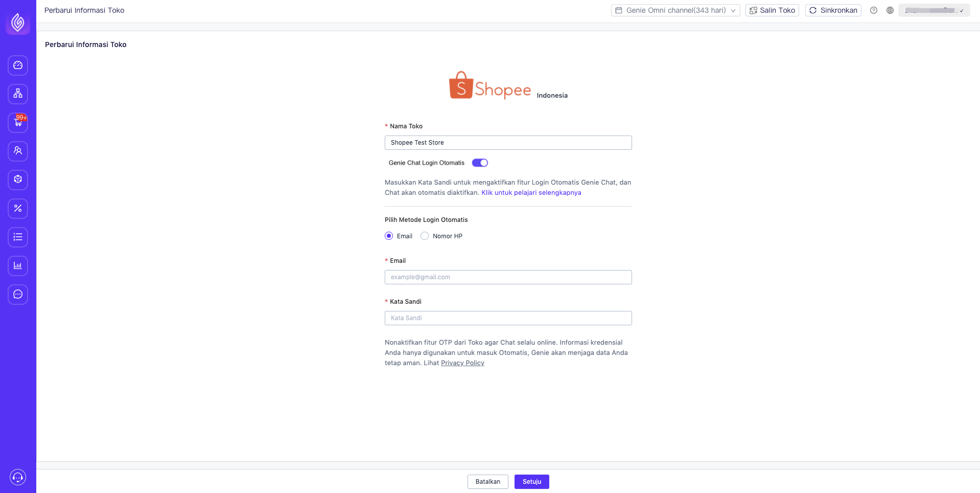
Task: Open the customer support headset icon
Action: click(18, 478)
